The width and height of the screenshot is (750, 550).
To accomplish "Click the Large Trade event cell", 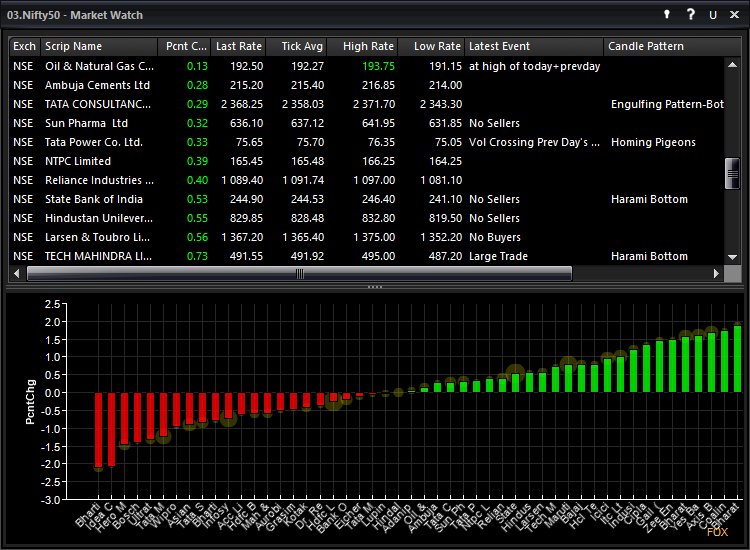I will click(x=498, y=256).
